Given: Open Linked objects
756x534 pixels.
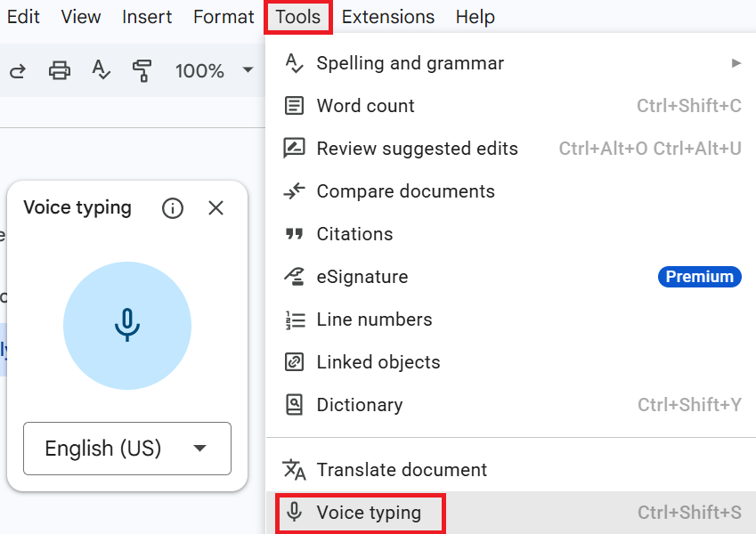Looking at the screenshot, I should (x=510, y=362).
